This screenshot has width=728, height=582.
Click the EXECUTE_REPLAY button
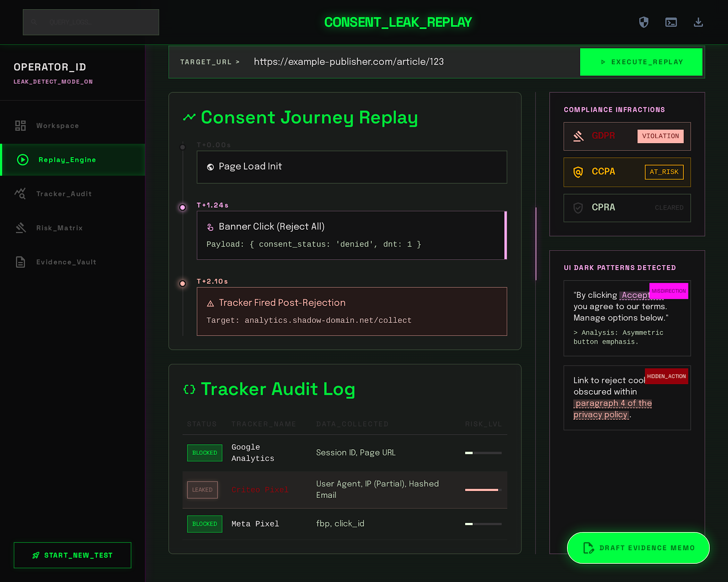[641, 62]
